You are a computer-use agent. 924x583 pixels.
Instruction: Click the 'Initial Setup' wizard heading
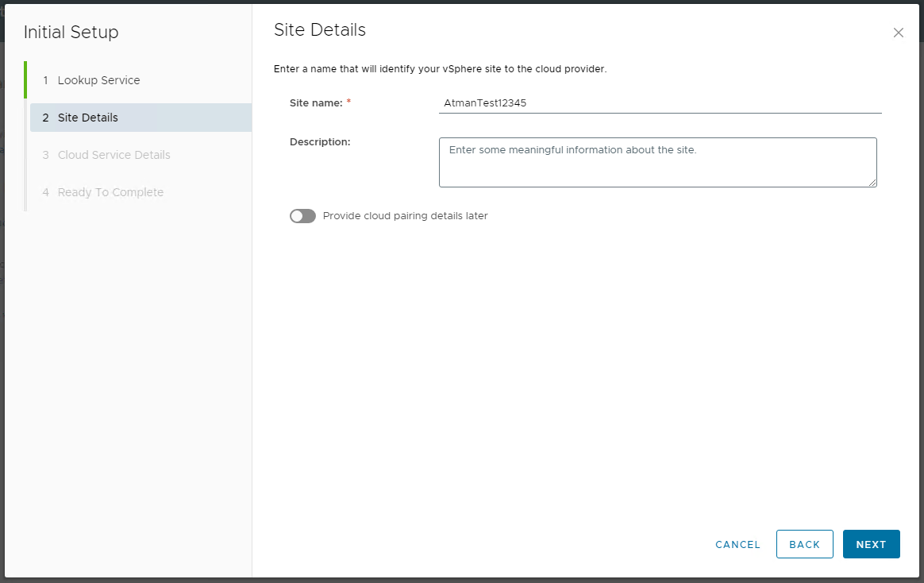point(71,33)
